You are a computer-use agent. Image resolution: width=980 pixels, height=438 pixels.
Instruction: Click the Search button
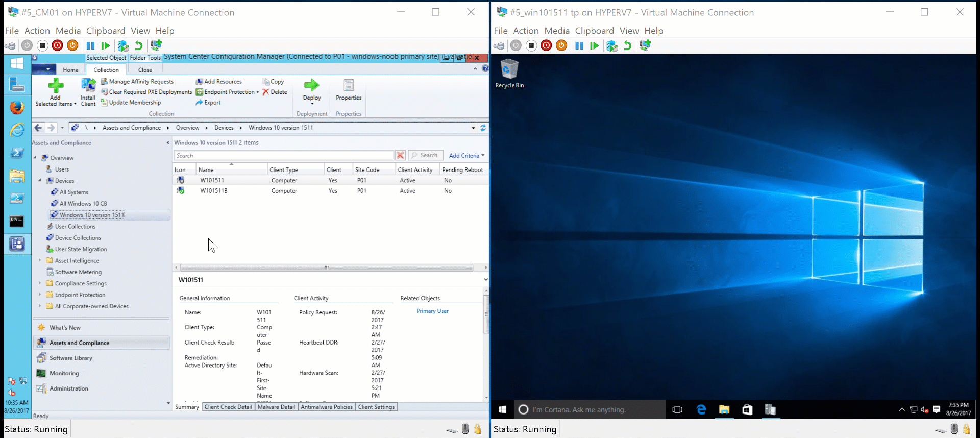(x=425, y=155)
